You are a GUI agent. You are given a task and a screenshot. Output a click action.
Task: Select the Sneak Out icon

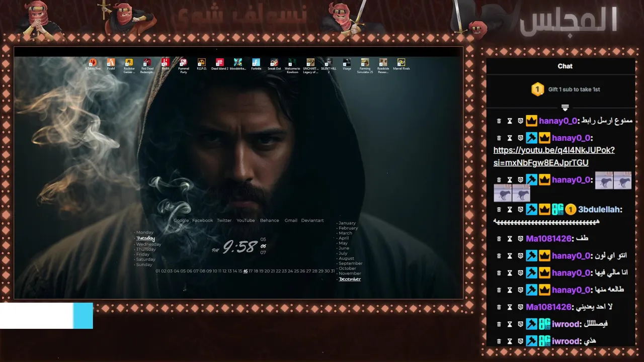point(274,64)
